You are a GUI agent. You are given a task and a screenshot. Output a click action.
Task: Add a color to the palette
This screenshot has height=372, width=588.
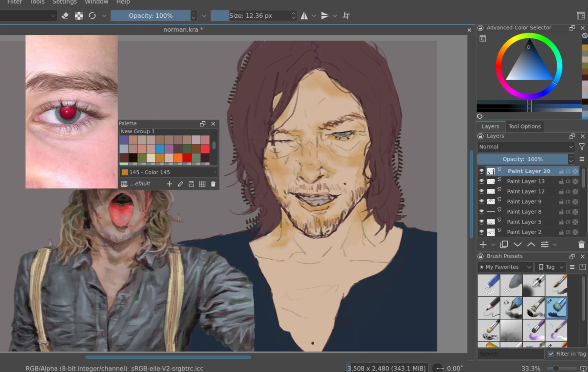169,184
